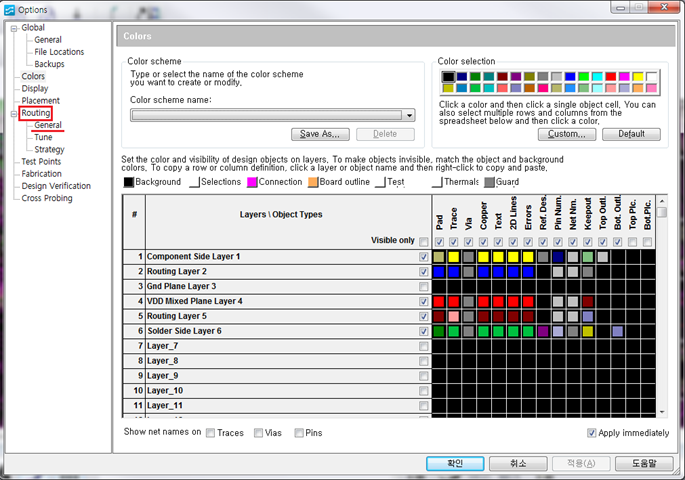Image resolution: width=685 pixels, height=480 pixels.
Task: Enable Gnd Plane Layer 3 visibility
Action: (423, 287)
